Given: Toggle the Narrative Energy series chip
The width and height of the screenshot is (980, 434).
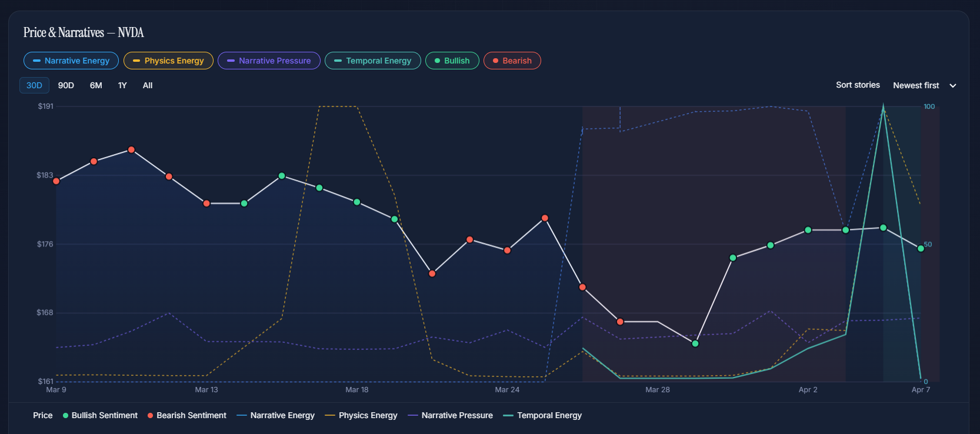Looking at the screenshot, I should pos(71,61).
